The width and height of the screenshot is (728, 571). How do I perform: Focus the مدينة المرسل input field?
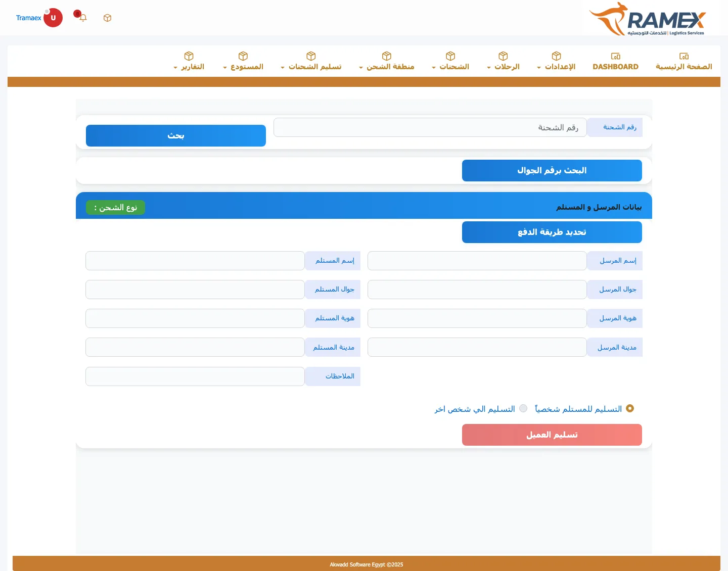coord(477,347)
